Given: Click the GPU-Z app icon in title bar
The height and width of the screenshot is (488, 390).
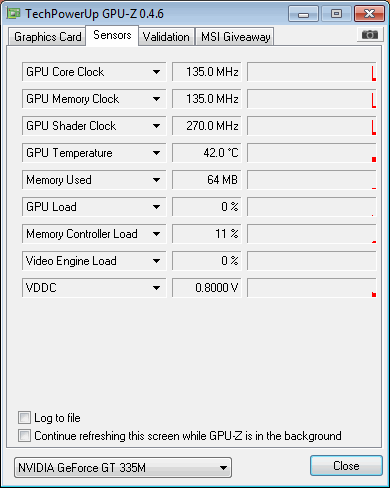Looking at the screenshot, I should (14, 13).
